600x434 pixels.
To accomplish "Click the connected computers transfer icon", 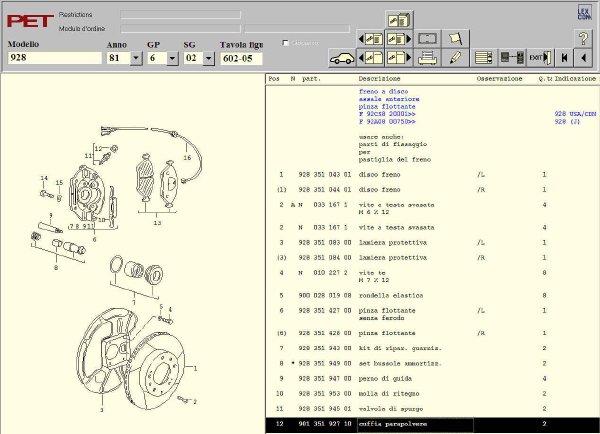I will point(512,58).
